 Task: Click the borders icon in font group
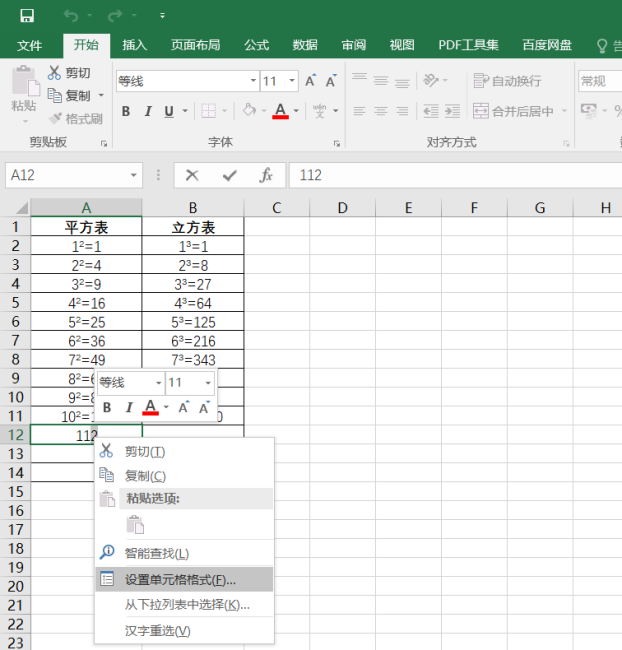(209, 111)
